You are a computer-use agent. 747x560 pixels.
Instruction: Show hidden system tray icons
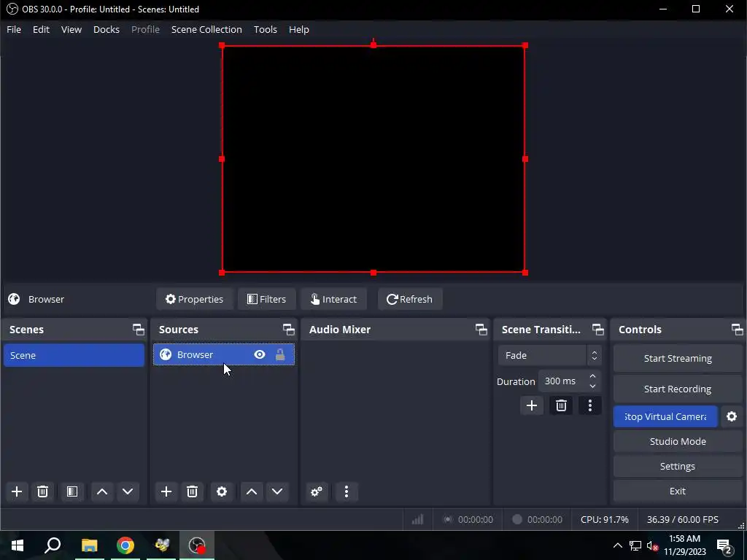coord(617,545)
